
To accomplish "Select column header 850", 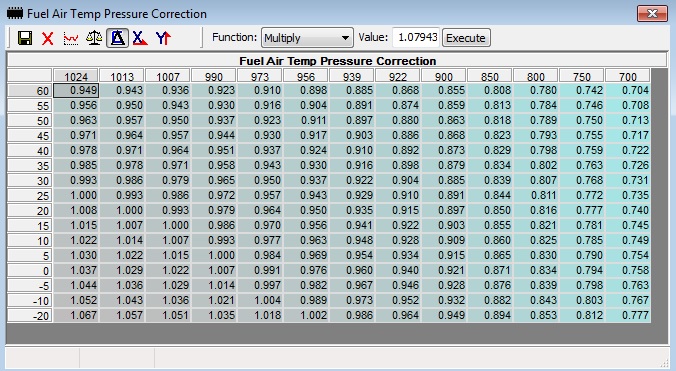I will [490, 76].
